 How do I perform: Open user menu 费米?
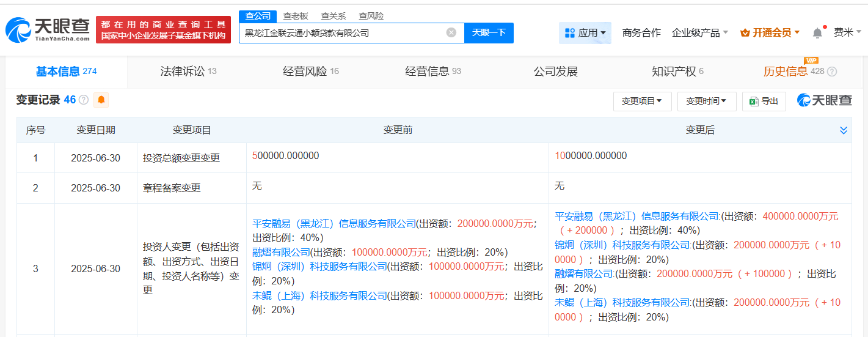(x=847, y=32)
